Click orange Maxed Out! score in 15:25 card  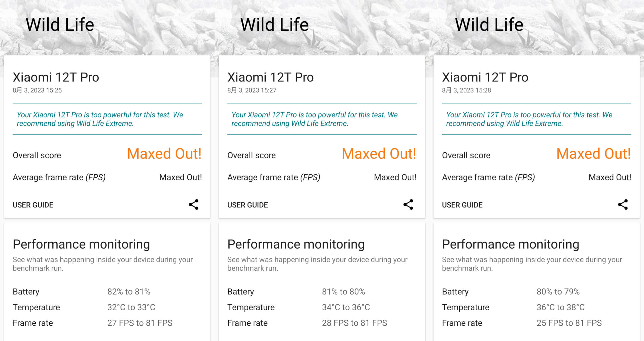[164, 154]
